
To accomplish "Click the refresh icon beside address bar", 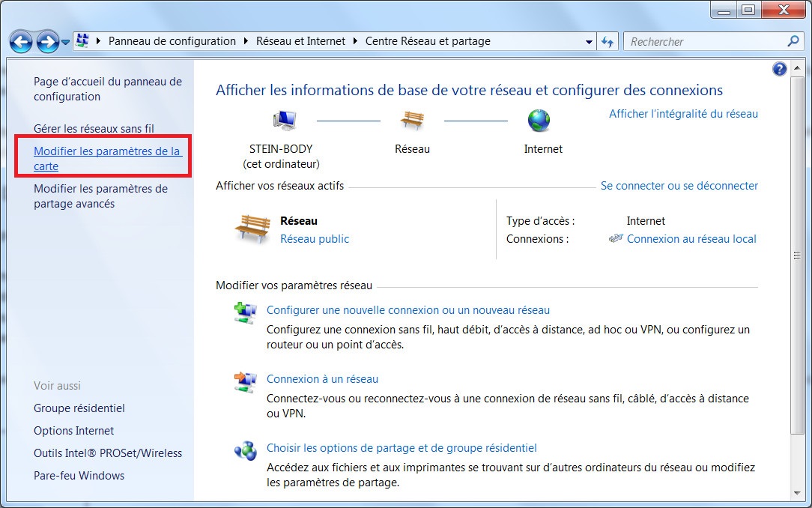I will (x=608, y=42).
